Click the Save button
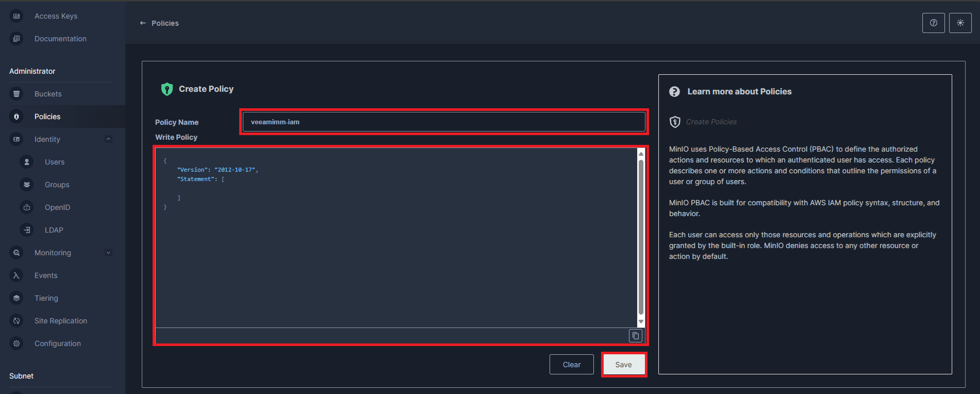This screenshot has width=980, height=394. (x=624, y=365)
